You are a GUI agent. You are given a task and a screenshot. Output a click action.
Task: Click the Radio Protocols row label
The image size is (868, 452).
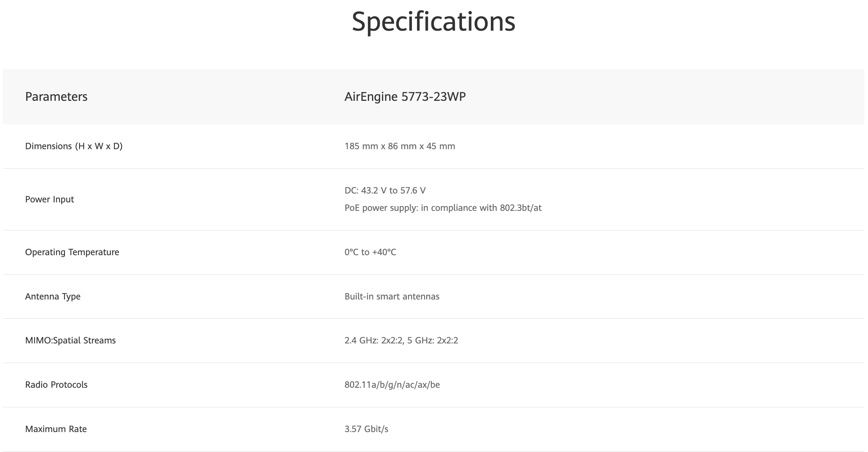[56, 385]
